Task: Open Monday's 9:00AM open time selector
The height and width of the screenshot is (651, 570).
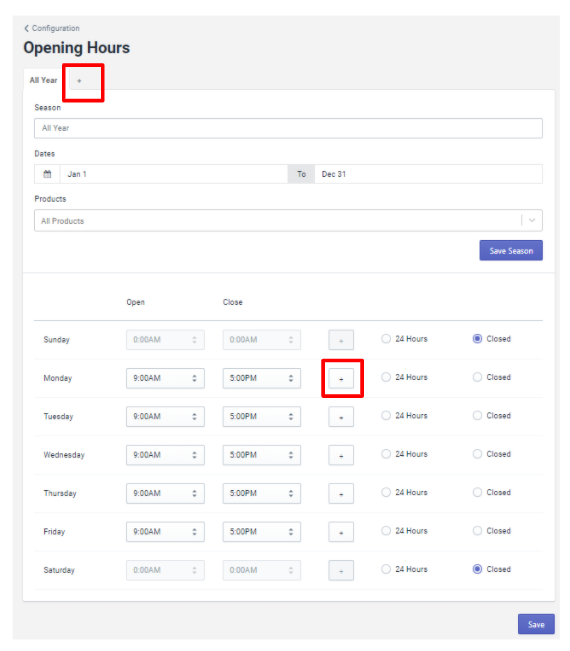Action: tap(165, 378)
